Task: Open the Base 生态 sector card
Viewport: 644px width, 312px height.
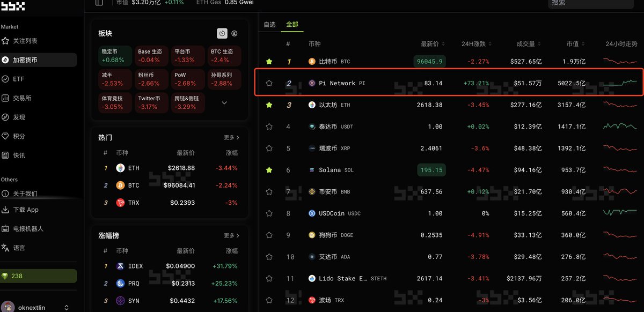Action: (x=151, y=56)
